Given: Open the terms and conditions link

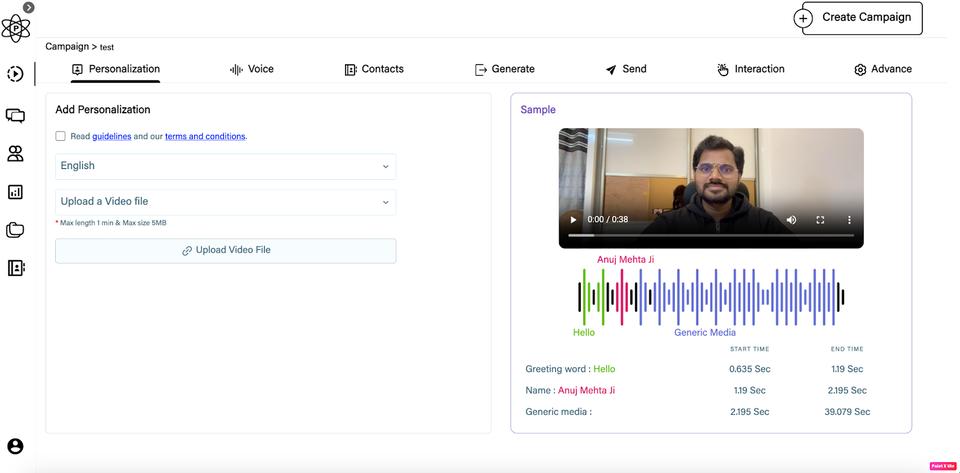Looking at the screenshot, I should click(205, 136).
